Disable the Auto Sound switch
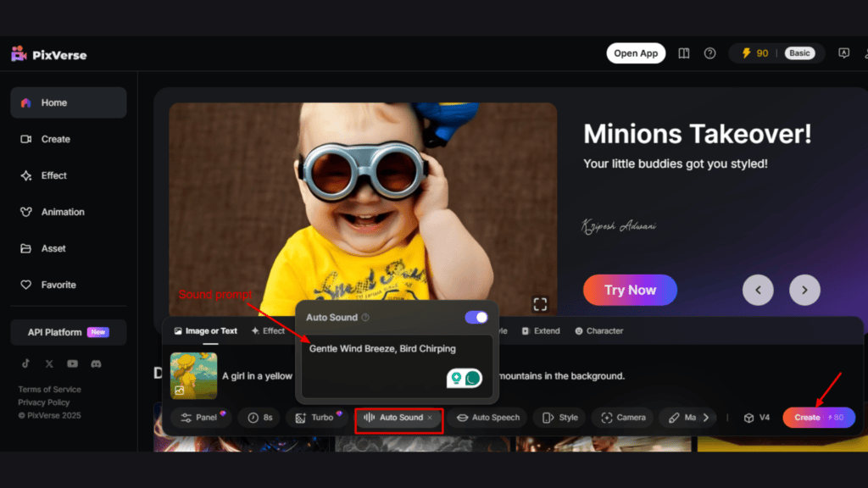The height and width of the screenshot is (488, 868). 476,316
